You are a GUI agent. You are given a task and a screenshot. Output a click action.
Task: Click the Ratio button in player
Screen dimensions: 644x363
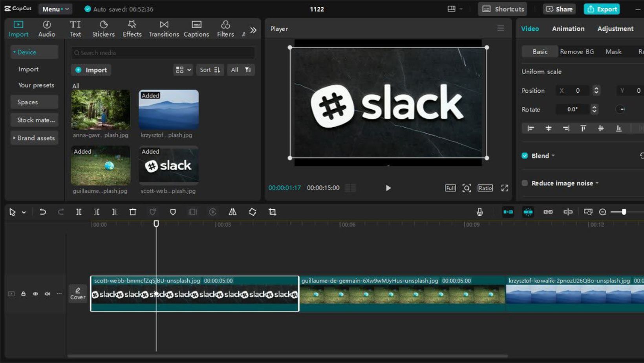[485, 188]
